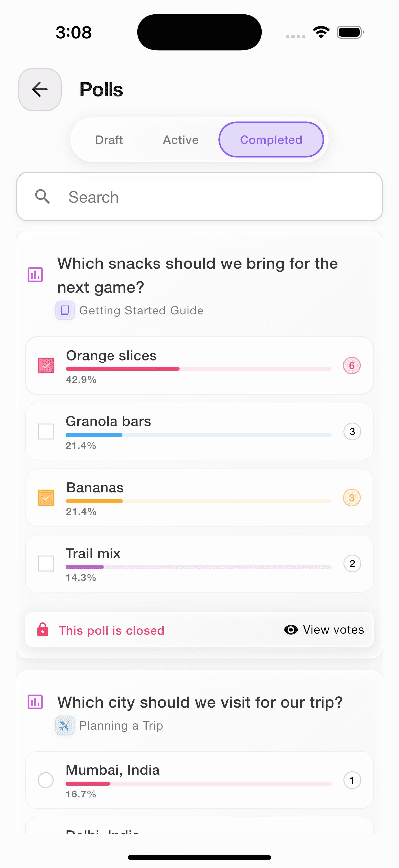399x868 pixels.
Task: Tap the poll chart icon beside city question
Action: click(35, 702)
